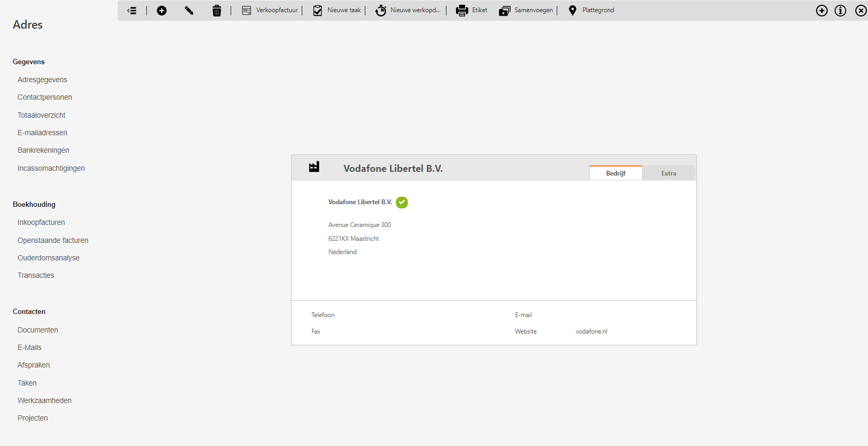Image resolution: width=868 pixels, height=446 pixels.
Task: Click the Verkoopfactuur invoice icon
Action: click(x=247, y=11)
